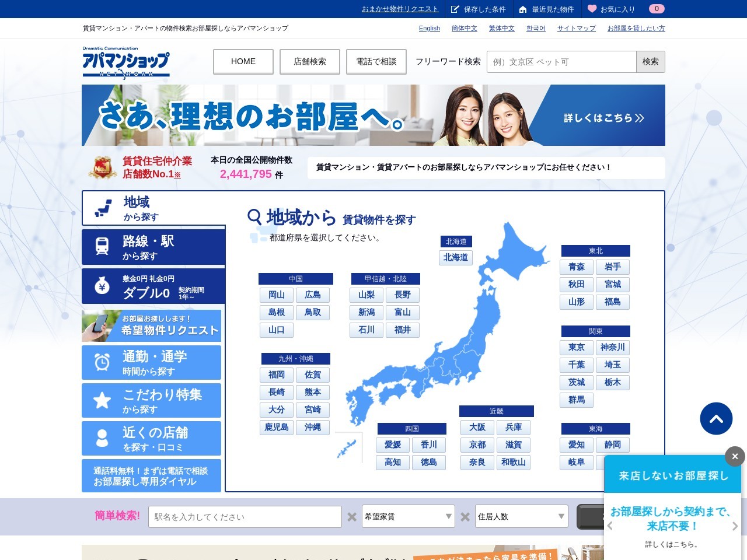Open favorites heart icon
The height and width of the screenshot is (560, 747).
click(x=592, y=9)
